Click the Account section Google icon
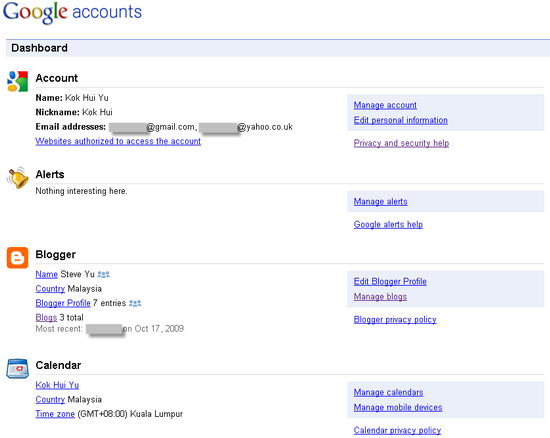This screenshot has width=550, height=438. (x=17, y=81)
